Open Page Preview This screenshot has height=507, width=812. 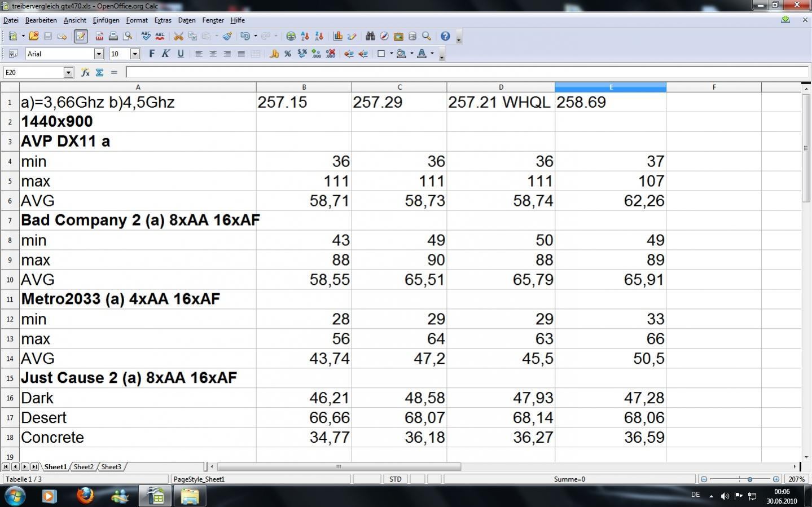coord(128,36)
